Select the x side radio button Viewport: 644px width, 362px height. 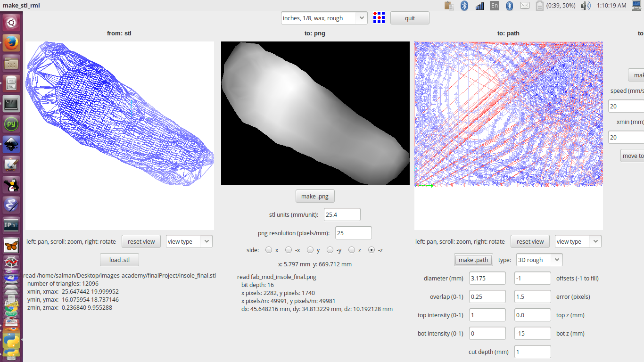268,250
